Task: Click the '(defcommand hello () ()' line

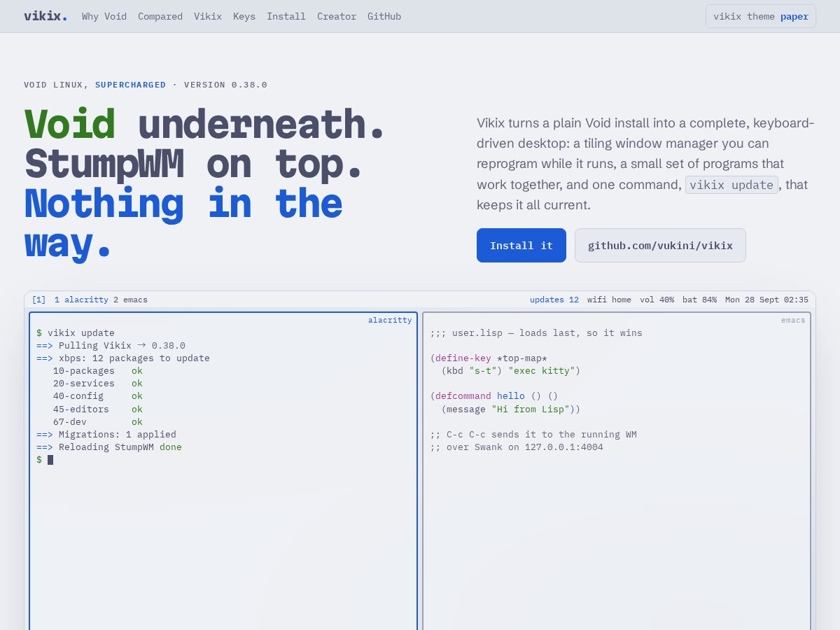Action: coord(494,396)
